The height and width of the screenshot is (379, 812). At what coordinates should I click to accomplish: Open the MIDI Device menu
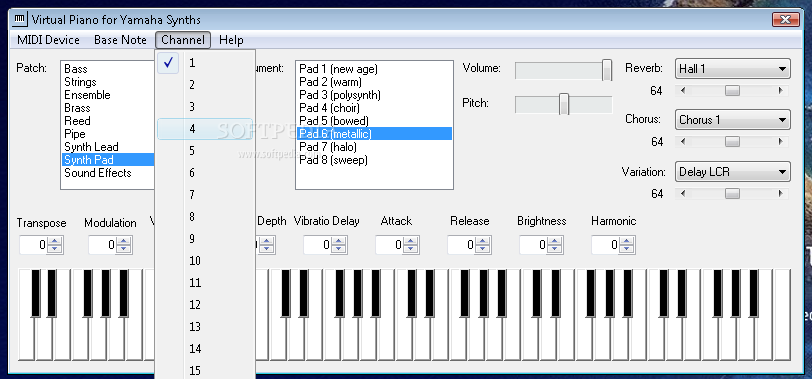[48, 40]
